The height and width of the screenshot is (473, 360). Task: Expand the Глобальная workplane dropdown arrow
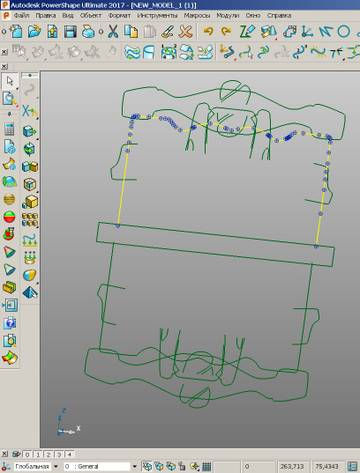[x=56, y=466]
